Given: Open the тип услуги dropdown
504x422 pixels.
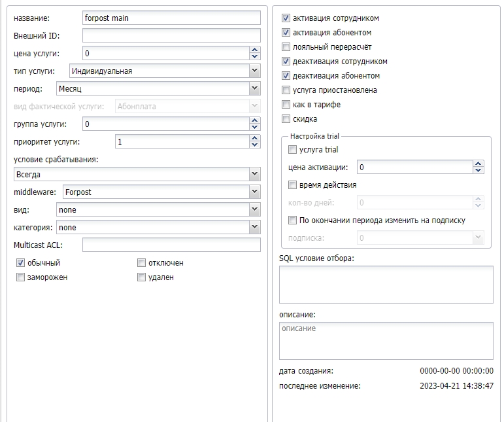Looking at the screenshot, I should coord(254,71).
